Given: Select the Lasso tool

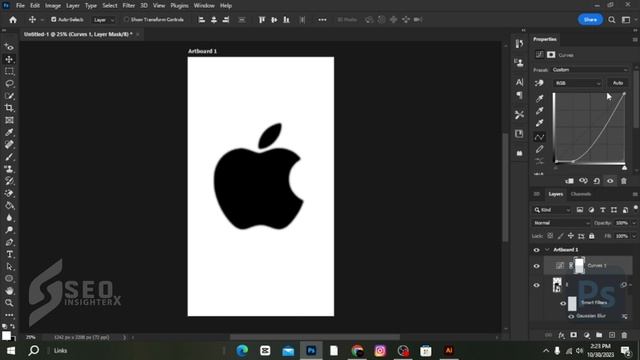Looking at the screenshot, I should point(9,84).
